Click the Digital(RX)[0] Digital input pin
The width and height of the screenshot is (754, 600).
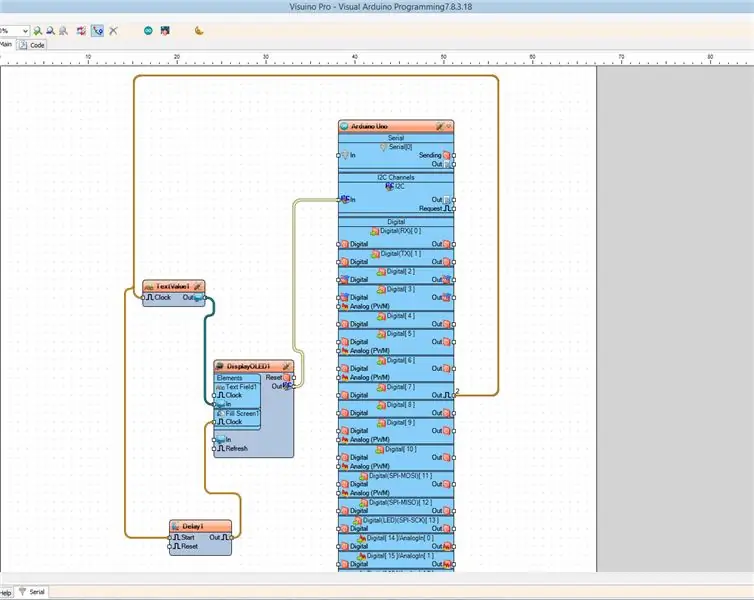coord(339,244)
